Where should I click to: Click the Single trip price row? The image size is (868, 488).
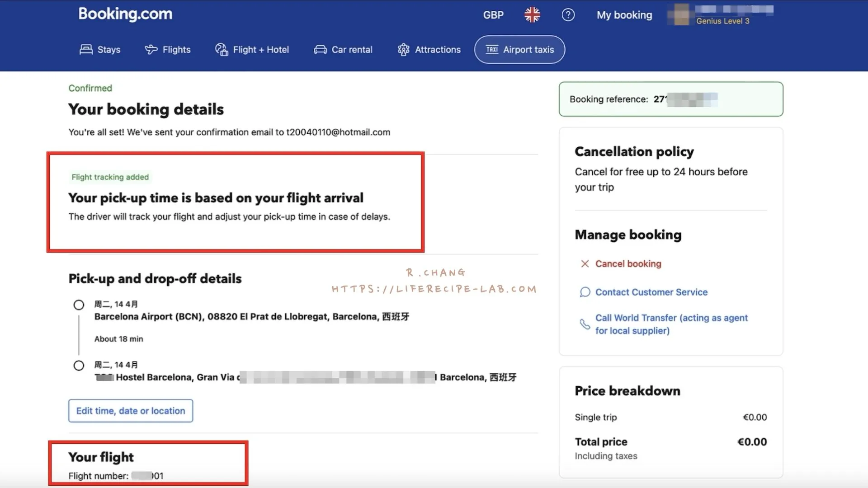click(x=671, y=418)
